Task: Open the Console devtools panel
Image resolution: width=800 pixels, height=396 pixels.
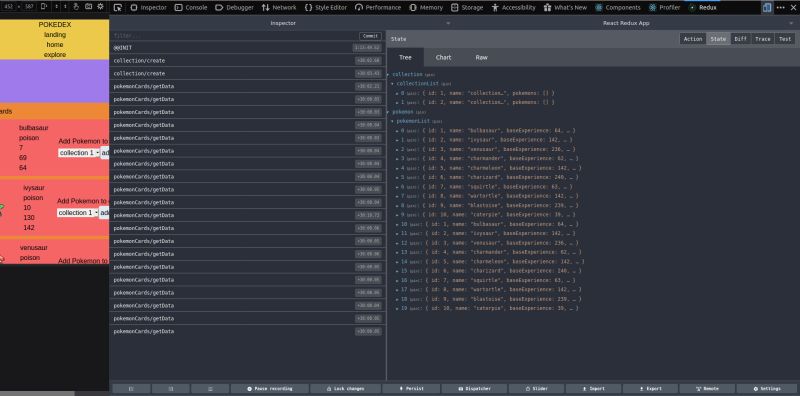Action: tap(191, 8)
